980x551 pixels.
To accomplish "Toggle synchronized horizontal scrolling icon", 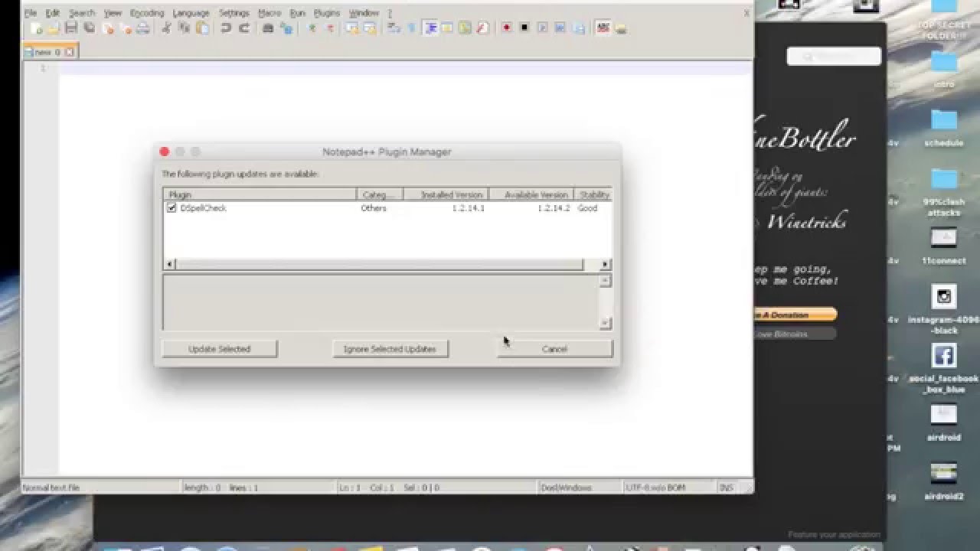I will point(371,28).
